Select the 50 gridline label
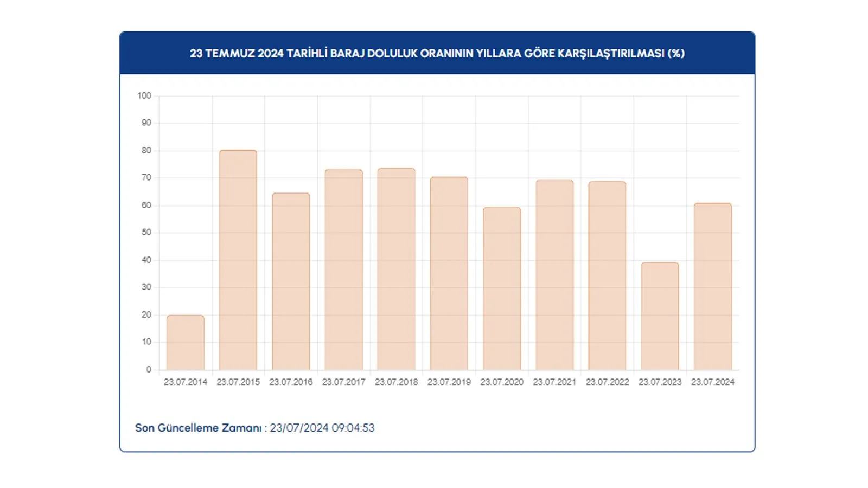Screen dimensions: 868x488 tap(146, 232)
